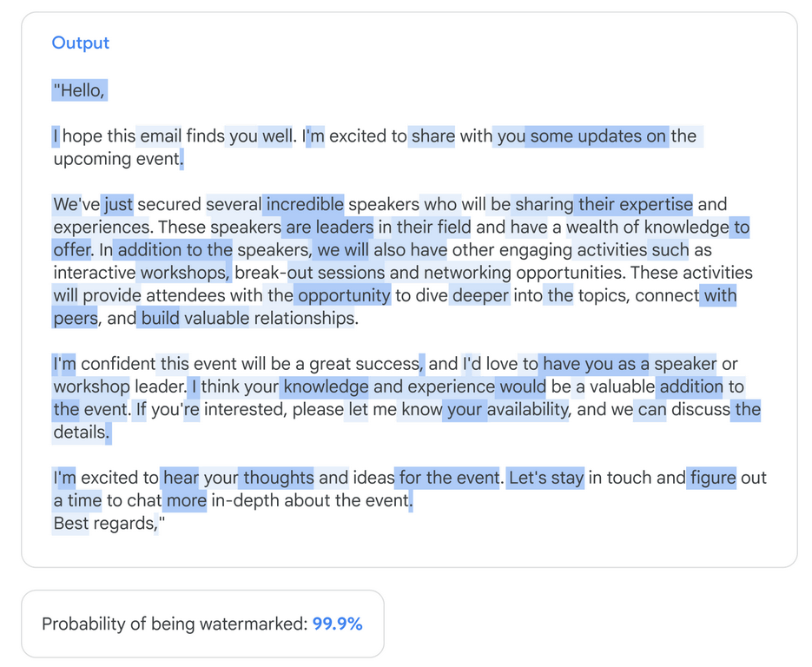Click the highlighted word "figure"

click(x=713, y=478)
